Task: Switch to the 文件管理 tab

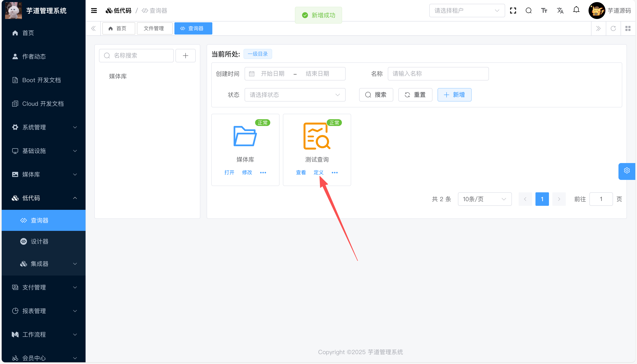Action: pos(154,28)
